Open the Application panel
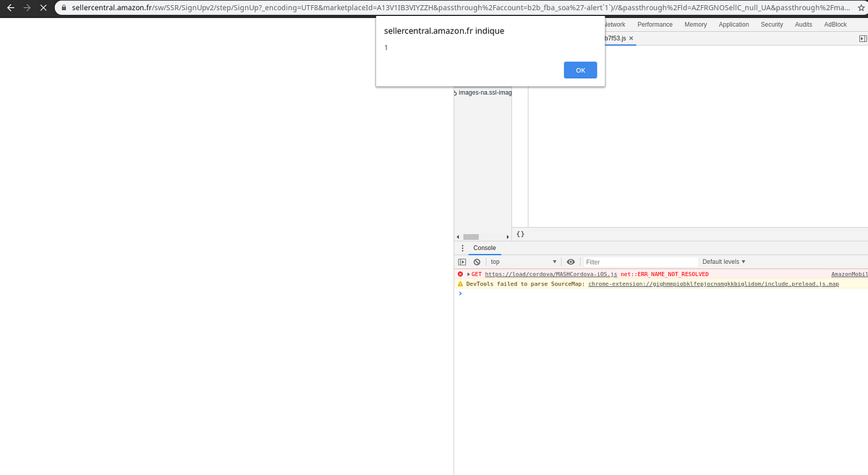 [x=733, y=24]
